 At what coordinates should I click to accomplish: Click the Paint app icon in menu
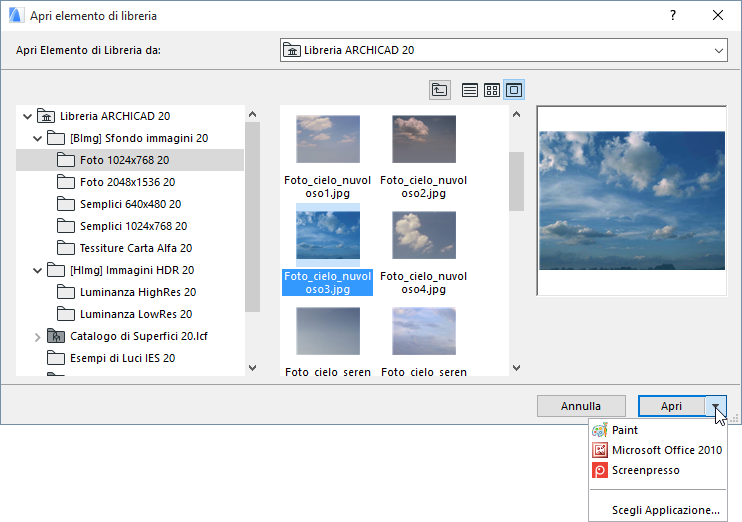600,430
